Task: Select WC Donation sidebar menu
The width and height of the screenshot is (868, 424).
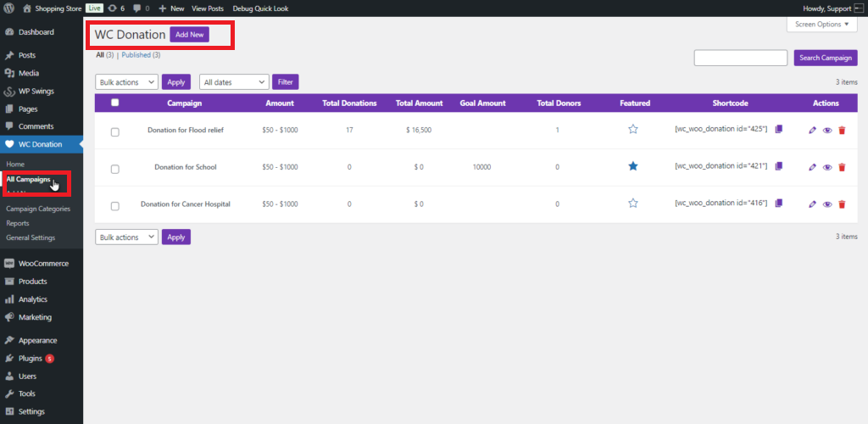Action: point(42,144)
